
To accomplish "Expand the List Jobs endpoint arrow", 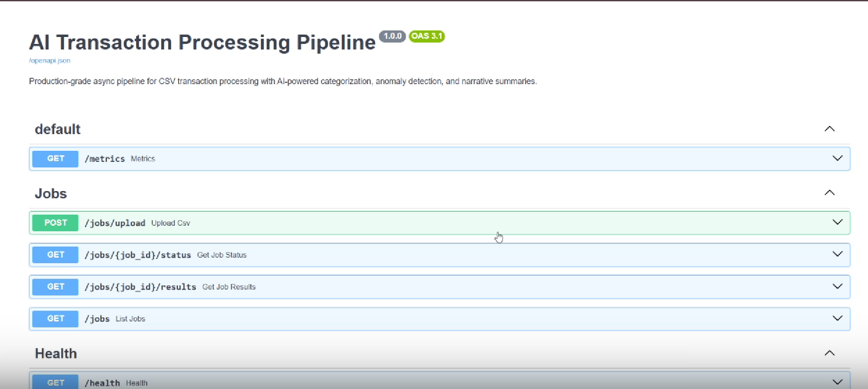I will coord(837,318).
